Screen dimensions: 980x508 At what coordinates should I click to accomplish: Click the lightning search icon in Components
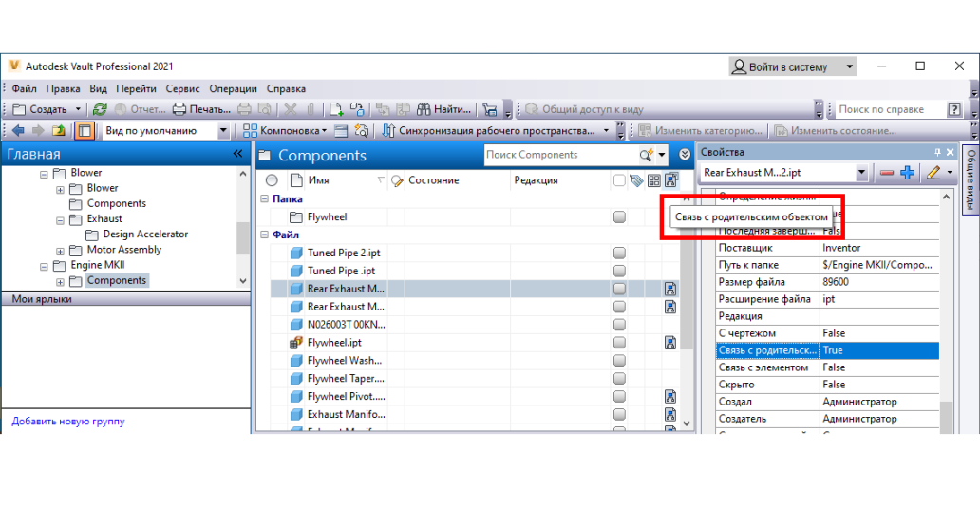[x=647, y=155]
